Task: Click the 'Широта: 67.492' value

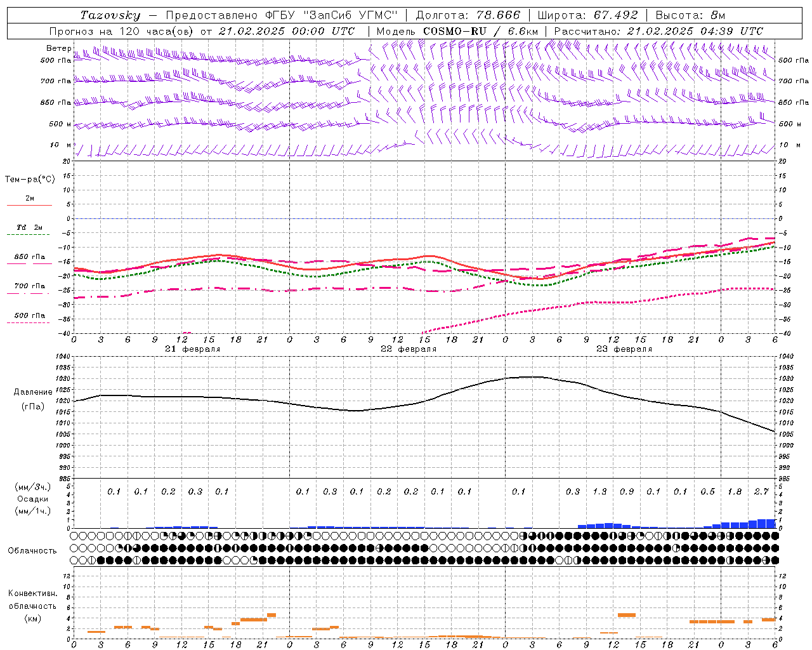Action: coord(587,15)
